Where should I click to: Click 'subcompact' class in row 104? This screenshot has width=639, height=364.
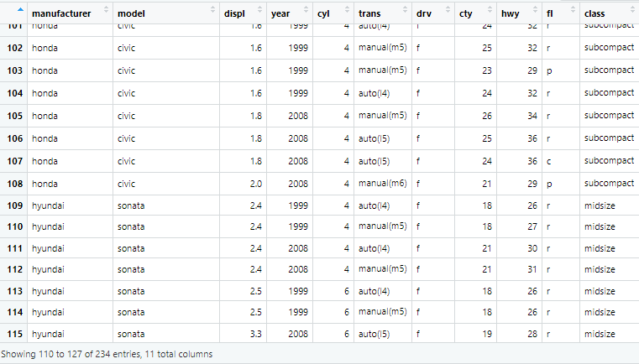tap(609, 93)
